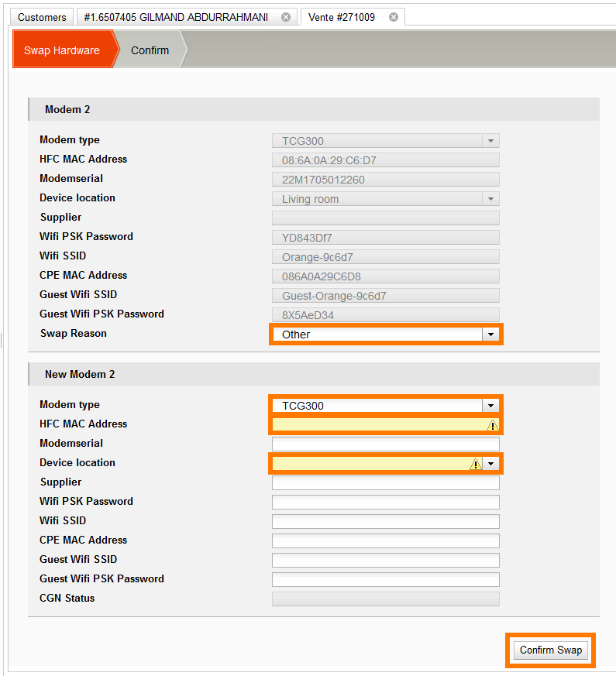Screen dimensions: 616x676
Task: Click the new Supplier input field
Action: coord(385,483)
